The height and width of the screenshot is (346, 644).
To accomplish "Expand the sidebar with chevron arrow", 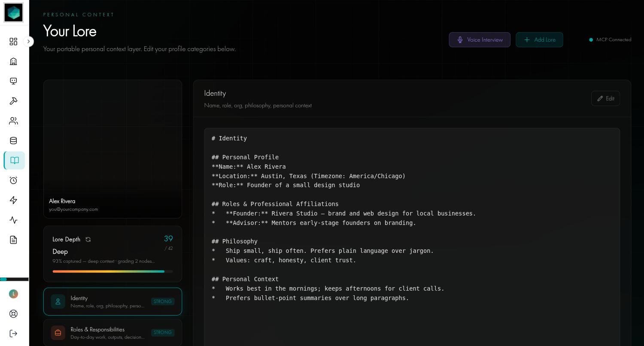I will pyautogui.click(x=28, y=42).
